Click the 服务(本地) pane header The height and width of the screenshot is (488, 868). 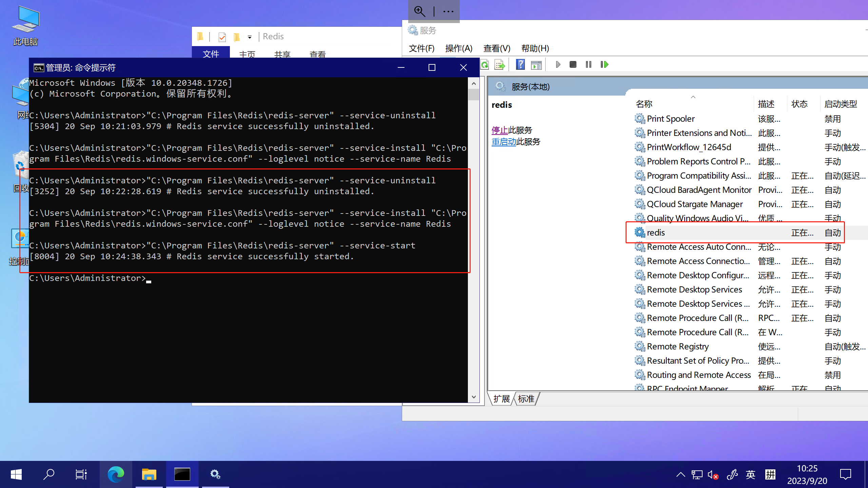pos(531,87)
